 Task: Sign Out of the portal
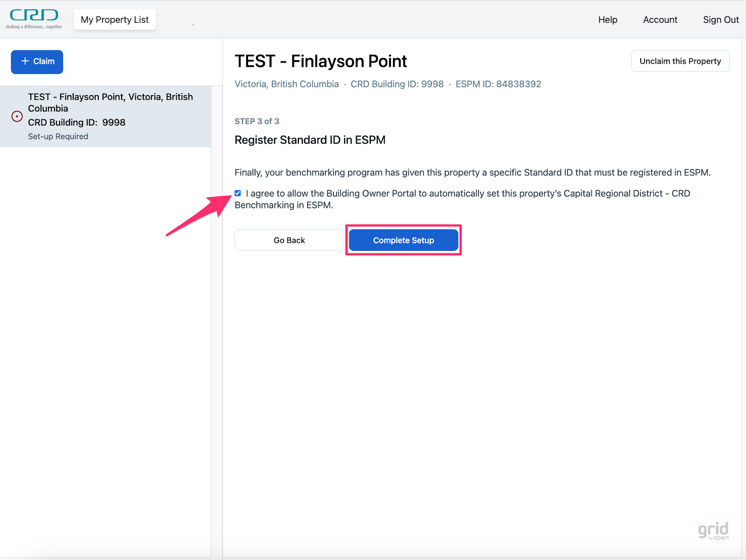[x=720, y=20]
